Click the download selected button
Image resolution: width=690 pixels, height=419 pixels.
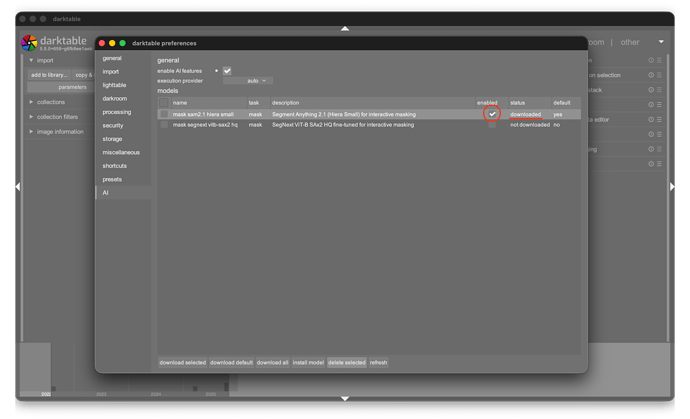tap(183, 363)
